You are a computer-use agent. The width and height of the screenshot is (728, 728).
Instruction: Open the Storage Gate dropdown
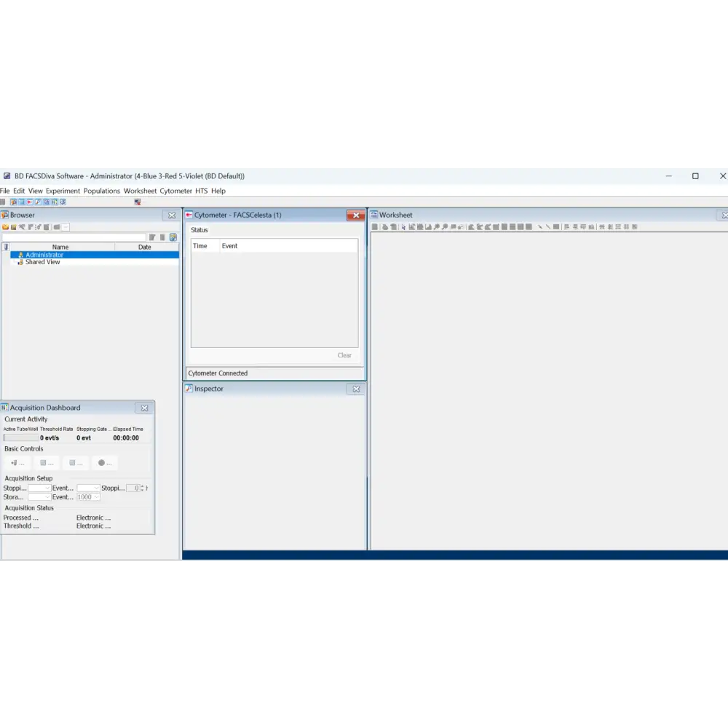coord(39,496)
